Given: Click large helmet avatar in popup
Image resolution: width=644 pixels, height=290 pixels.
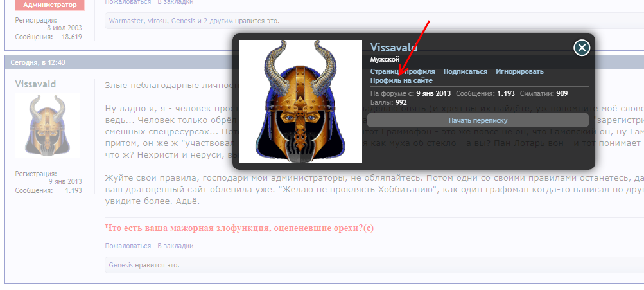Looking at the screenshot, I should pyautogui.click(x=300, y=102).
